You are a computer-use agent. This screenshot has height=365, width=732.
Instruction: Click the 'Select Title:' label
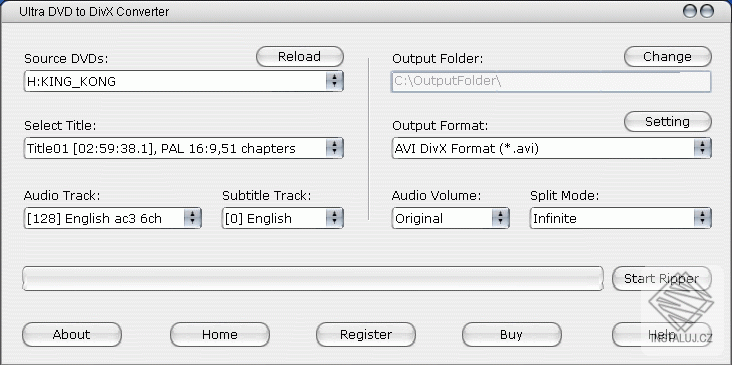coord(60,126)
